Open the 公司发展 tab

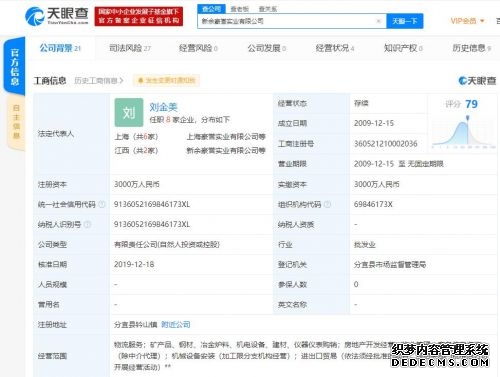tap(266, 48)
